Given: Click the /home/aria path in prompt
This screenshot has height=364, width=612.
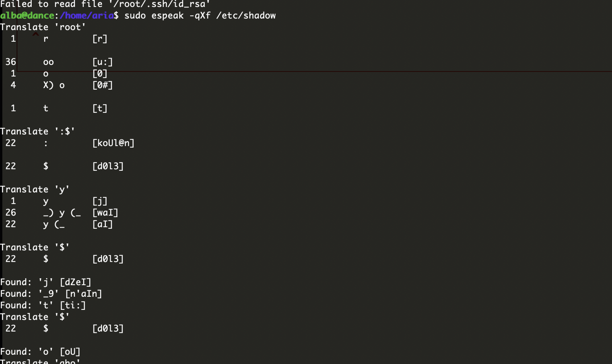Looking at the screenshot, I should tap(87, 15).
